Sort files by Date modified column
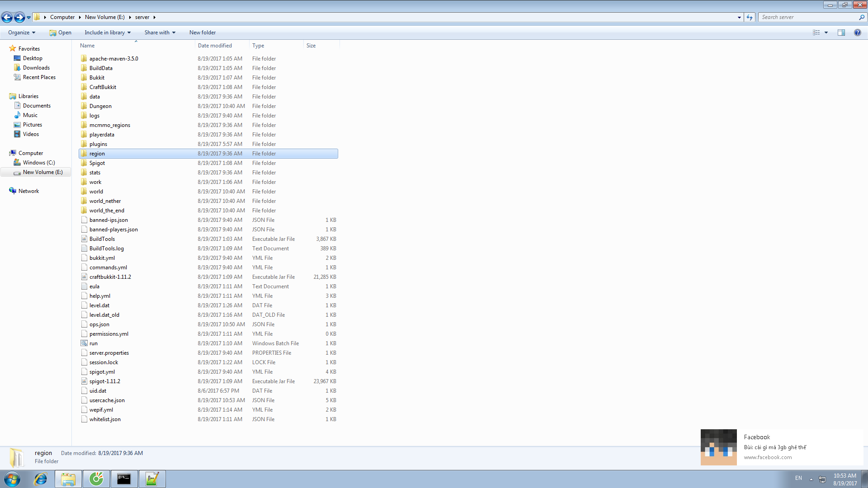This screenshot has width=868, height=488. click(215, 46)
